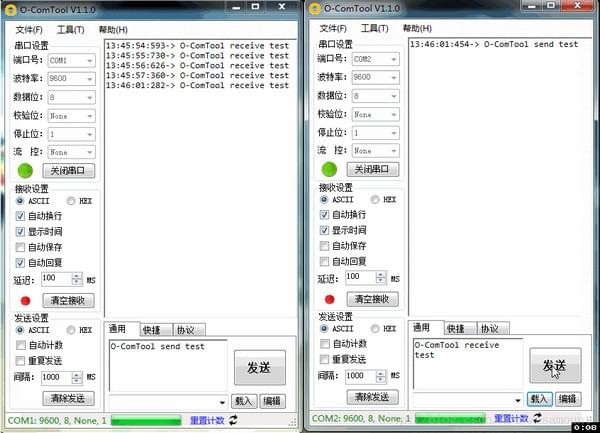Click 编辑 edit button in COM1 window
This screenshot has height=433, width=600.
point(272,401)
